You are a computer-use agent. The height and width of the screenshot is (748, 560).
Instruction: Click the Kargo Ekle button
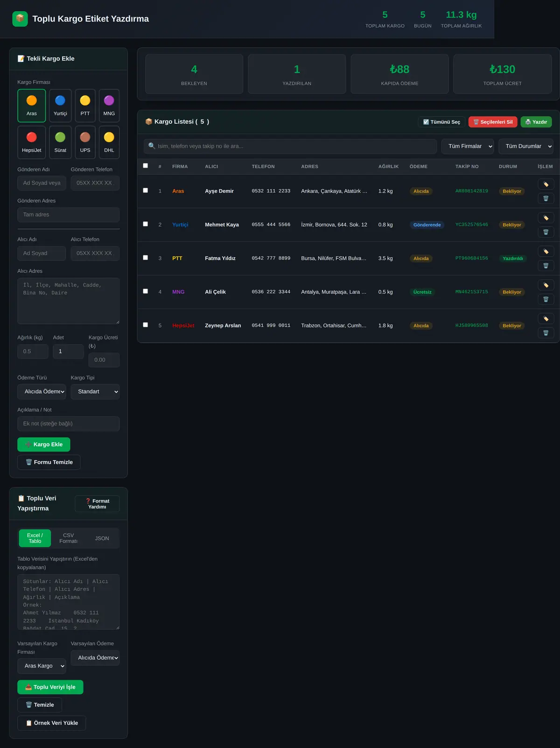click(44, 445)
